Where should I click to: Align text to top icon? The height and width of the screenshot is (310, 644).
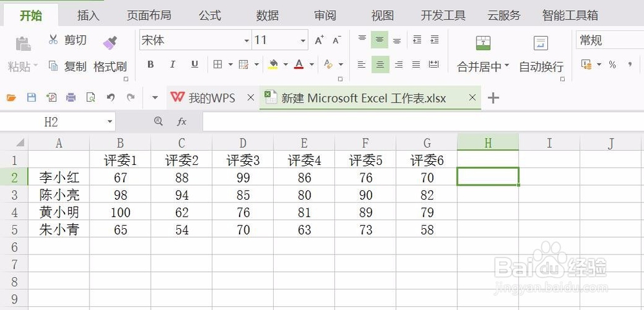(362, 39)
